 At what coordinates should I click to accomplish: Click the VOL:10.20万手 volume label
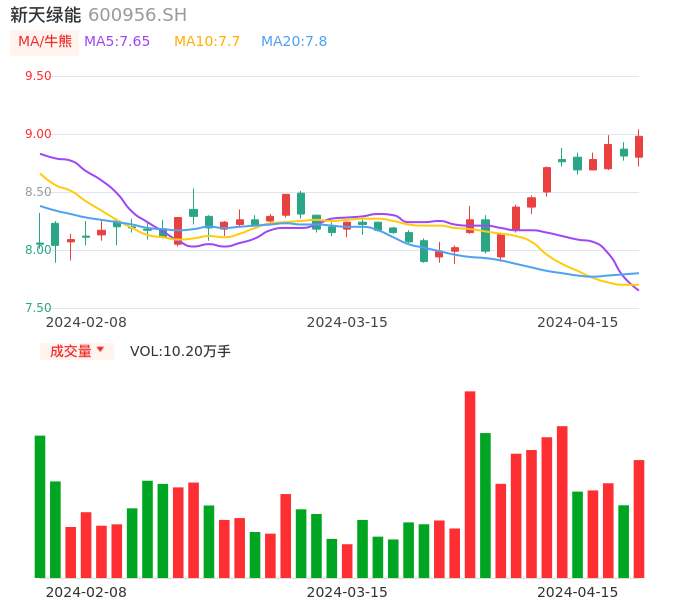[180, 351]
